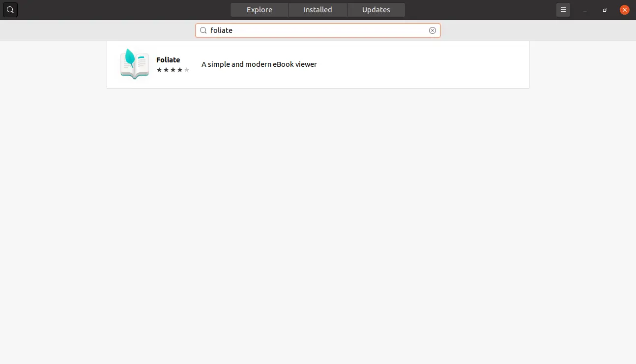Toggle the search button in the header bar
The height and width of the screenshot is (364, 636).
point(10,10)
